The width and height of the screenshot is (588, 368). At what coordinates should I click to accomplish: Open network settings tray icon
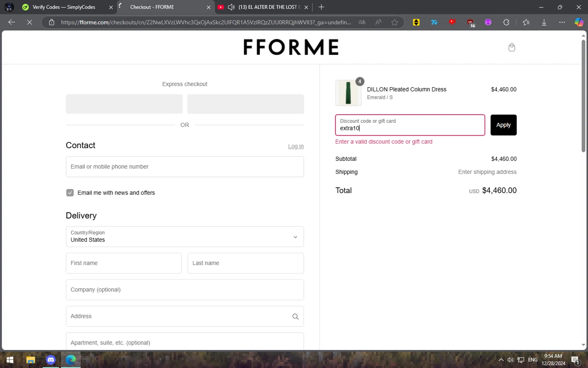click(x=521, y=360)
